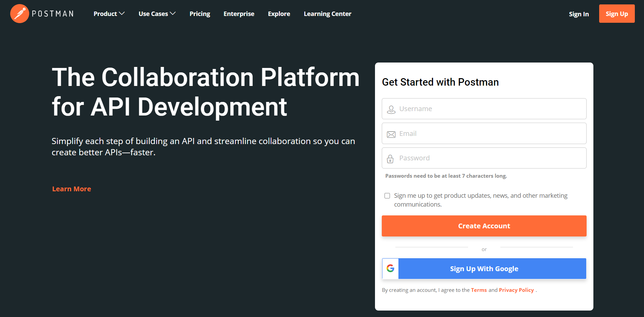Visit the Learning Center
Screen dimensions: 644x317
tap(327, 14)
